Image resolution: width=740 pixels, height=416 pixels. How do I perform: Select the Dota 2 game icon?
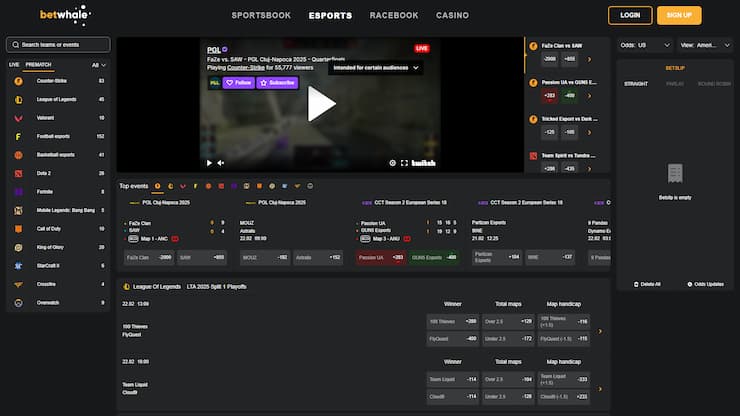(x=17, y=173)
